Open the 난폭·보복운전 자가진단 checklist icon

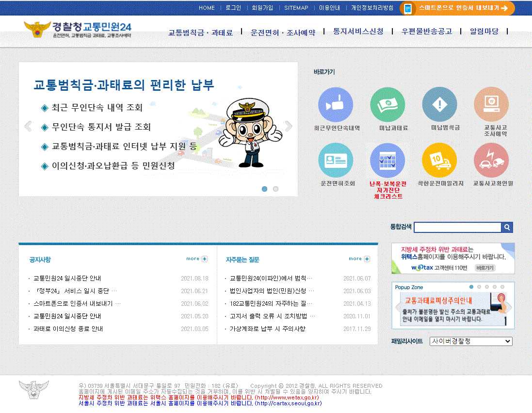[x=387, y=160]
